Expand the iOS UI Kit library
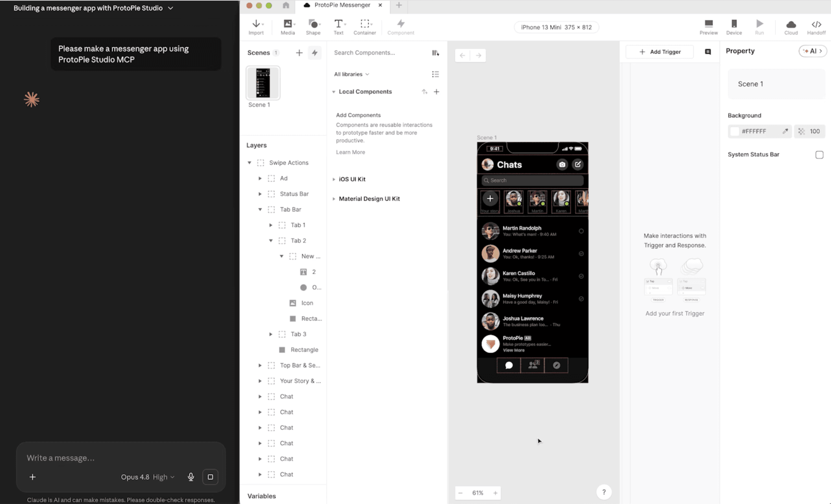Image resolution: width=831 pixels, height=504 pixels. coord(333,179)
